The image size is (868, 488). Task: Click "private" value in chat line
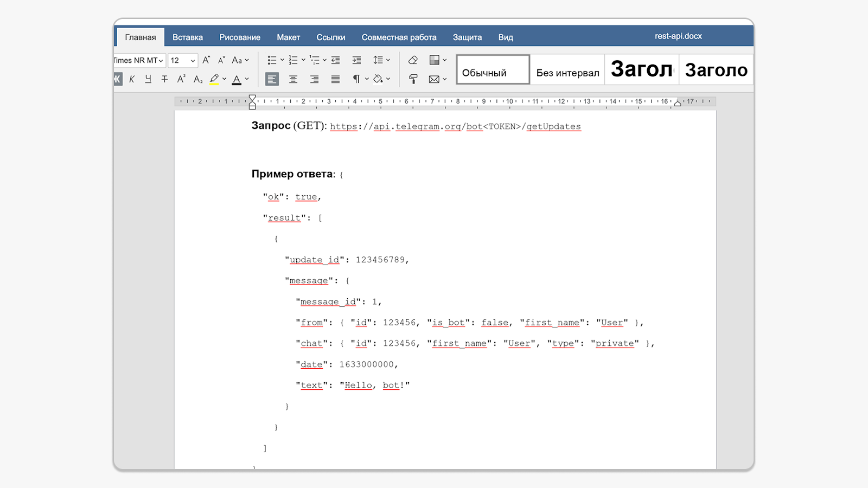click(615, 343)
